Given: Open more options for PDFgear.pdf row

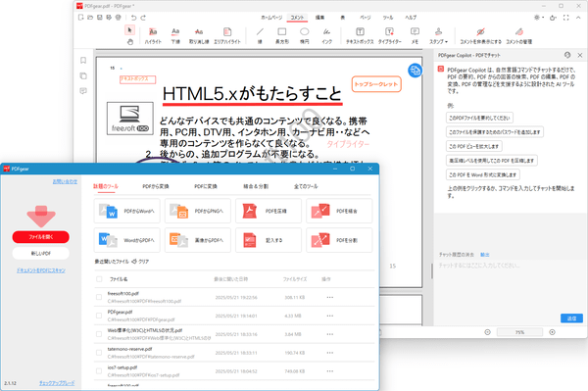Looking at the screenshot, I should point(330,316).
